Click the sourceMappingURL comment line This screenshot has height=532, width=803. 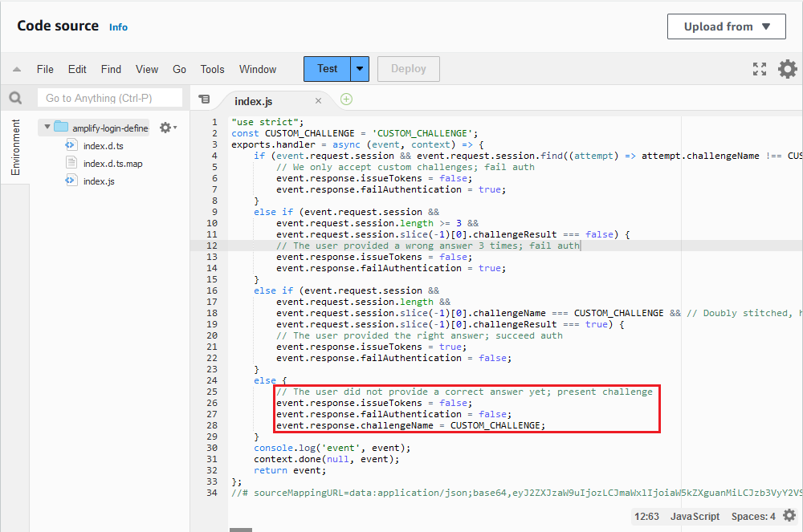(516, 493)
